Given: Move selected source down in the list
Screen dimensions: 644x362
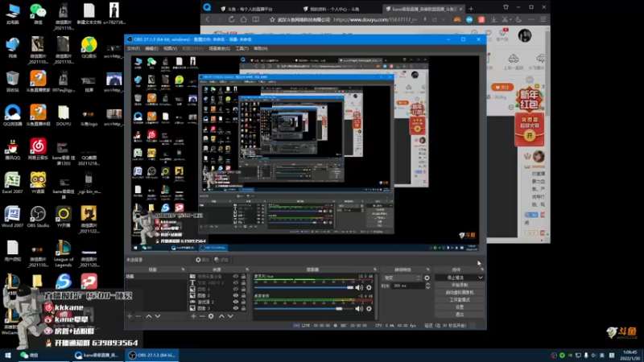Looking at the screenshot, I should (x=230, y=316).
